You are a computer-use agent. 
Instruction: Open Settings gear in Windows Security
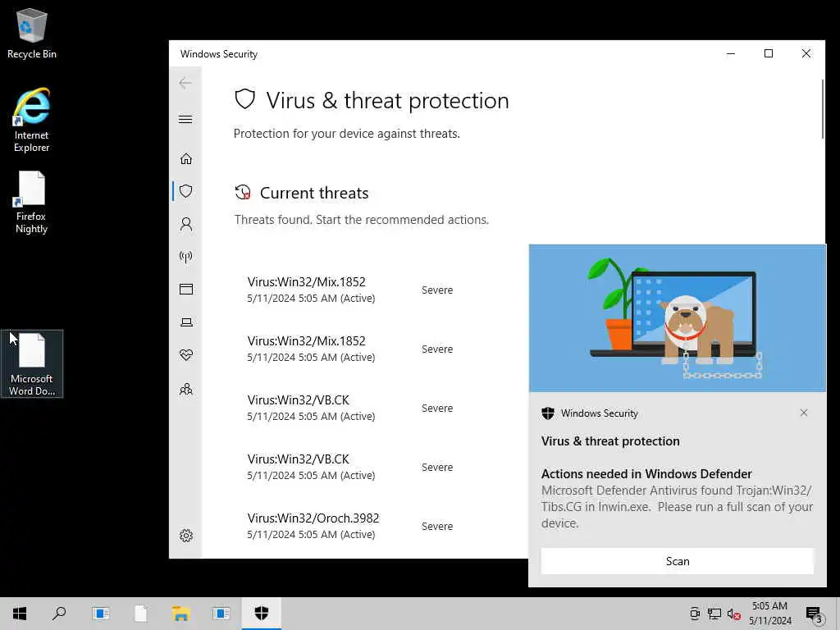coord(186,536)
